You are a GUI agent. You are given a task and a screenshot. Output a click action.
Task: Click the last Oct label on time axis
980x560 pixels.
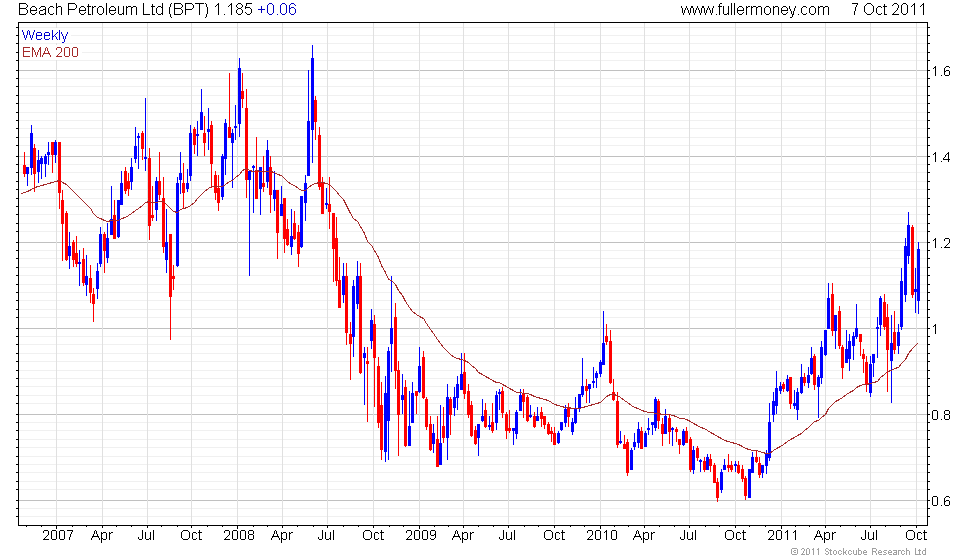tap(916, 536)
